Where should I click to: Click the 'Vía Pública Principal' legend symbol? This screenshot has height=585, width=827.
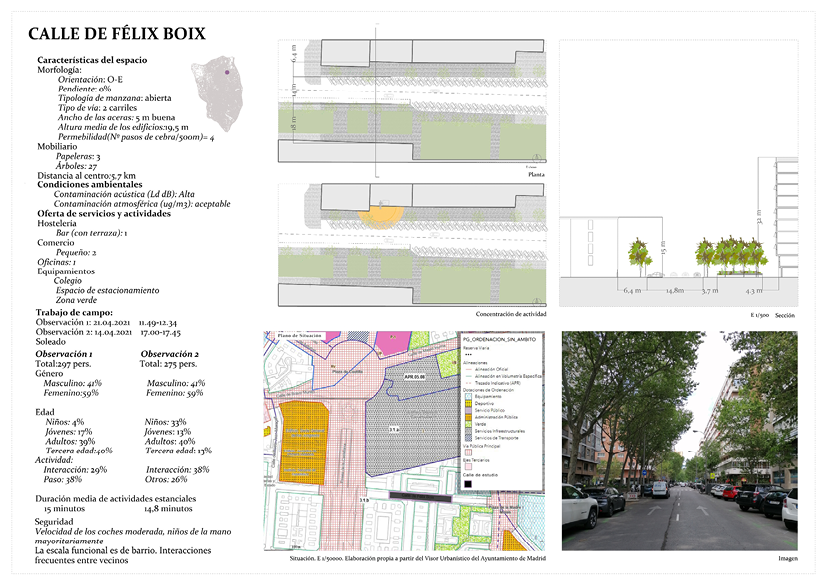(468, 450)
